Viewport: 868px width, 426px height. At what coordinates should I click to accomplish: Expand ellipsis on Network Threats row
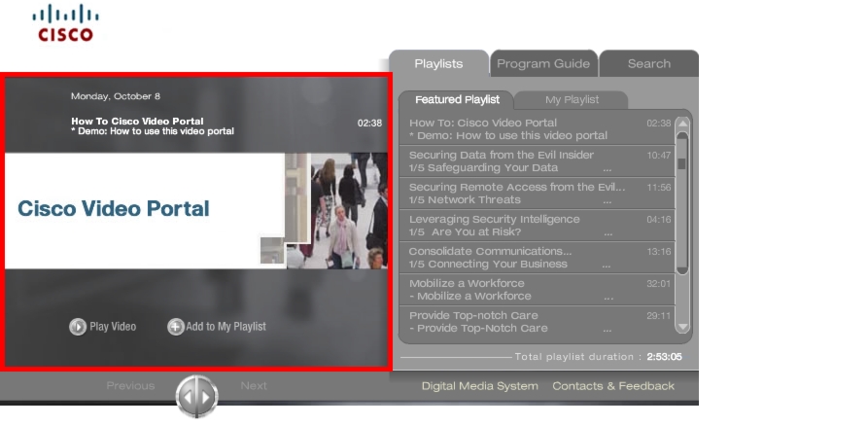click(608, 201)
